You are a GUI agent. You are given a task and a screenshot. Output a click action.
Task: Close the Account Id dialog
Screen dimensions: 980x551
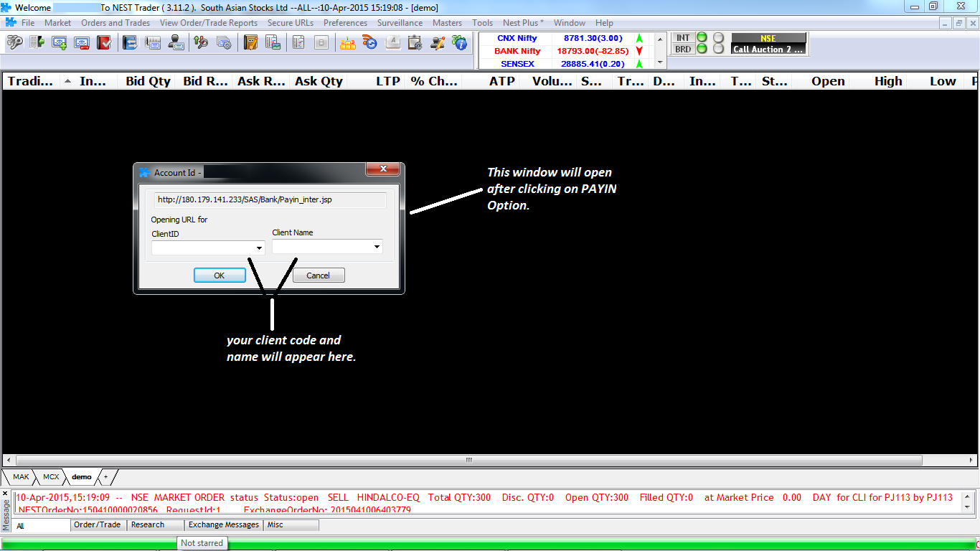tap(383, 169)
